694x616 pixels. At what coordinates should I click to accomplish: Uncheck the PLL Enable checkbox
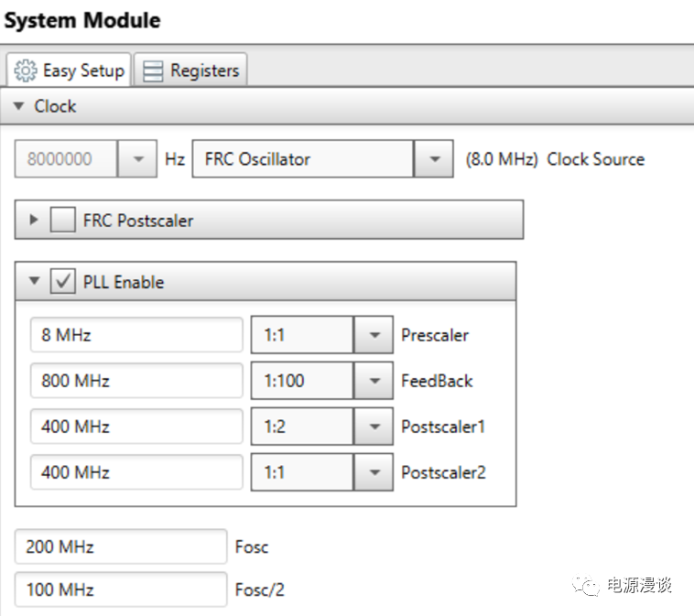[62, 282]
